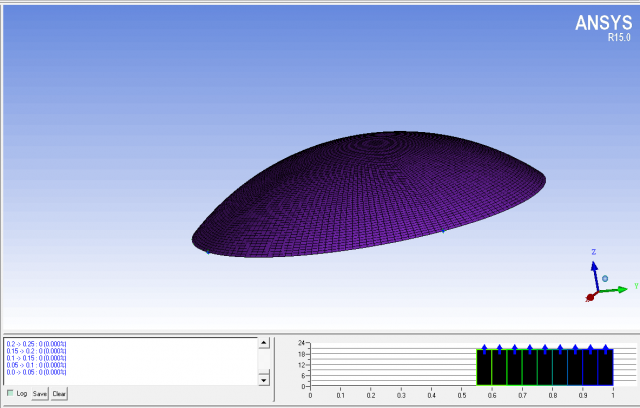Click the blue marker atop the last histogram bar

606,349
